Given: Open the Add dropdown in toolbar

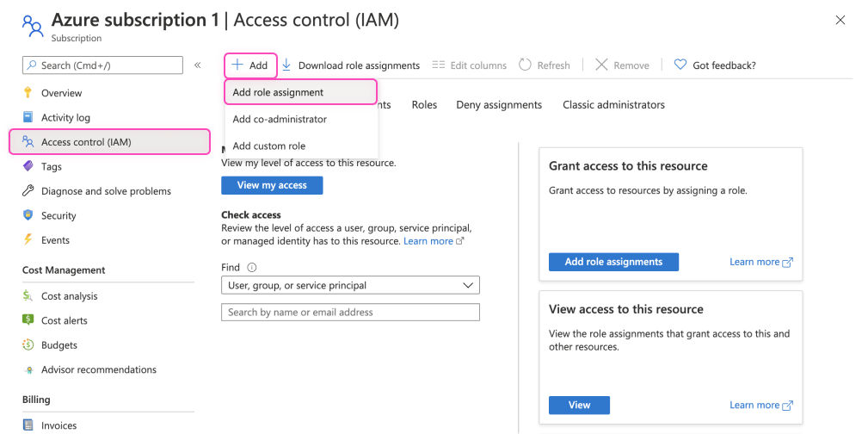Looking at the screenshot, I should pyautogui.click(x=249, y=65).
